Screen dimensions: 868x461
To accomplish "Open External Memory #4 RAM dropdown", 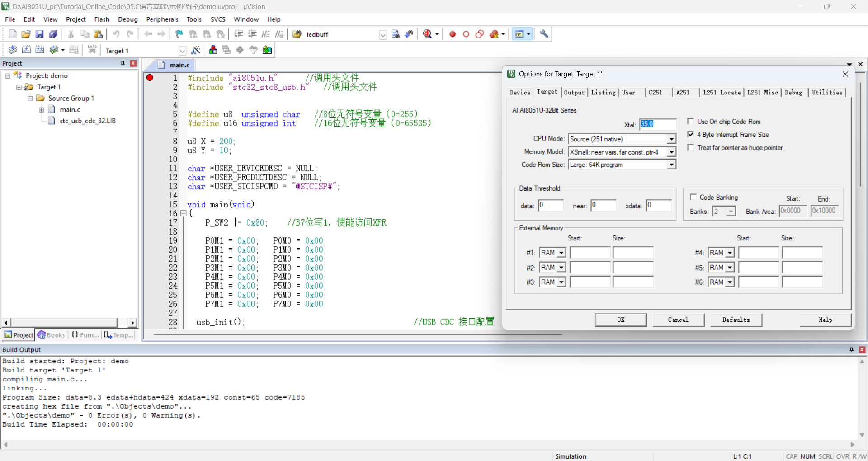I will click(730, 253).
